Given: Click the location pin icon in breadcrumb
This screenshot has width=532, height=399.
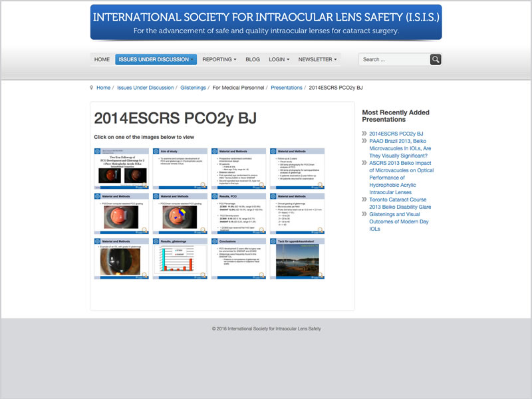Looking at the screenshot, I should [91, 88].
